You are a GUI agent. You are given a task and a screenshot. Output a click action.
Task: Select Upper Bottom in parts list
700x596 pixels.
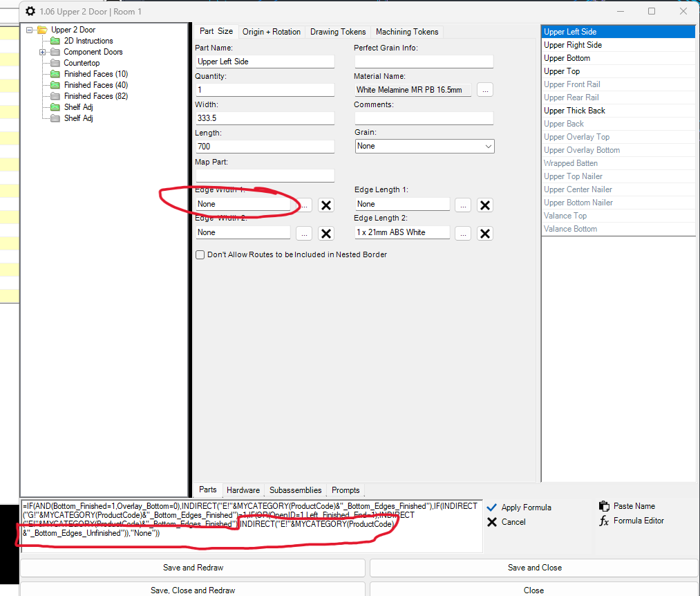point(618,58)
